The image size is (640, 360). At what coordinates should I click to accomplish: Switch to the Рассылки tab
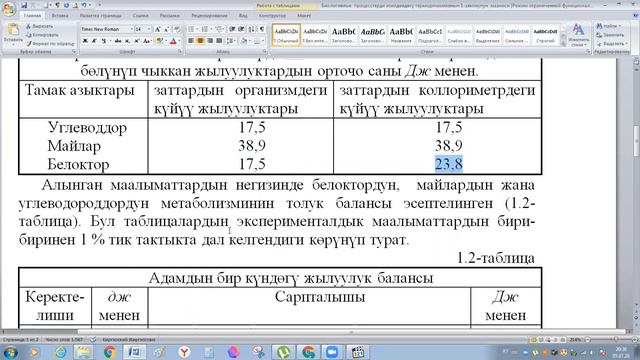169,16
